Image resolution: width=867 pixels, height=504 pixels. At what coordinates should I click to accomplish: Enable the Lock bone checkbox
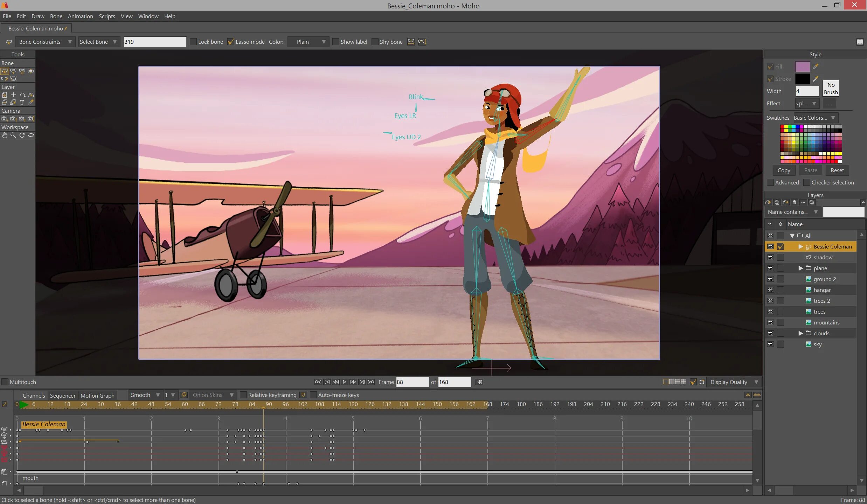(x=193, y=42)
